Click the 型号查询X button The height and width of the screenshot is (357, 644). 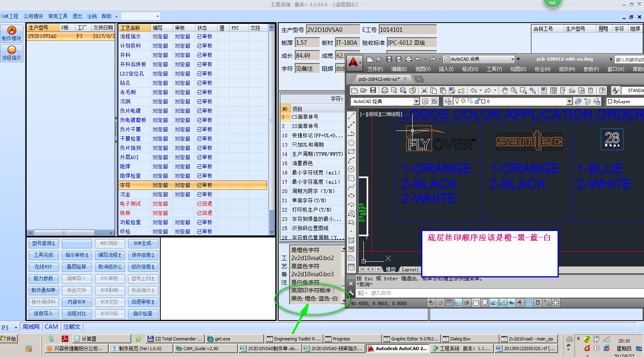pyautogui.click(x=44, y=243)
